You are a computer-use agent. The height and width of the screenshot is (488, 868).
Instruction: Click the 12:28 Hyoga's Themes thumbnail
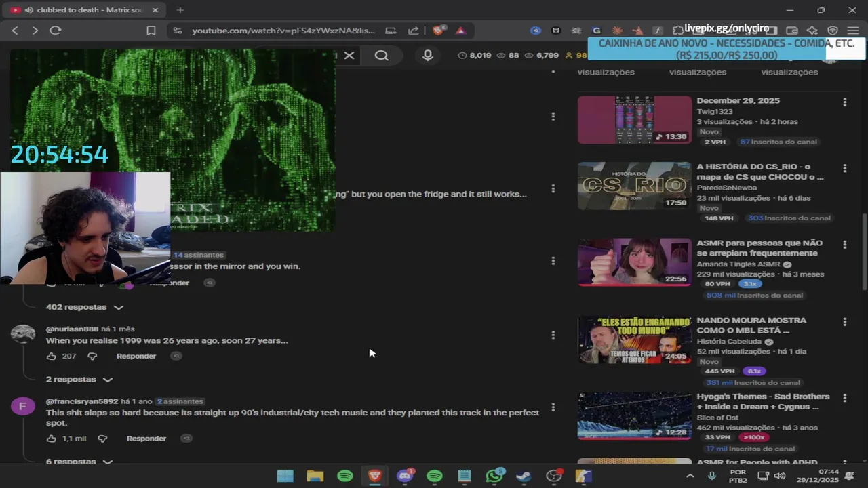coord(635,416)
